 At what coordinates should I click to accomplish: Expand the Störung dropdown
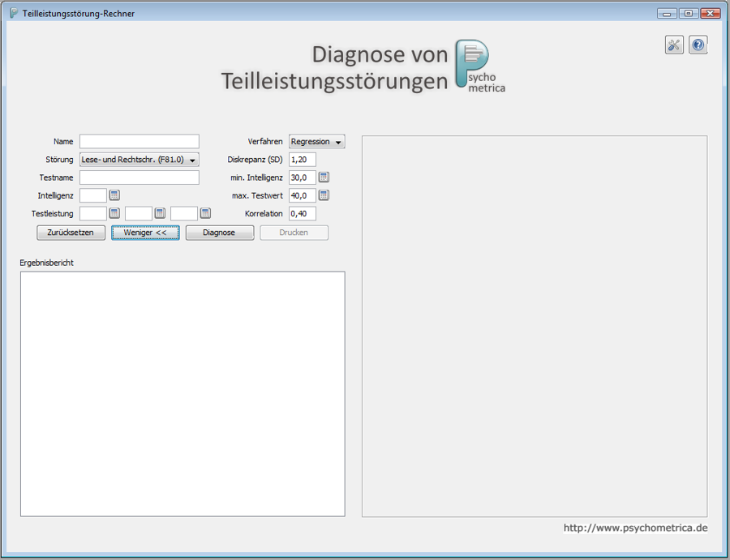point(139,160)
